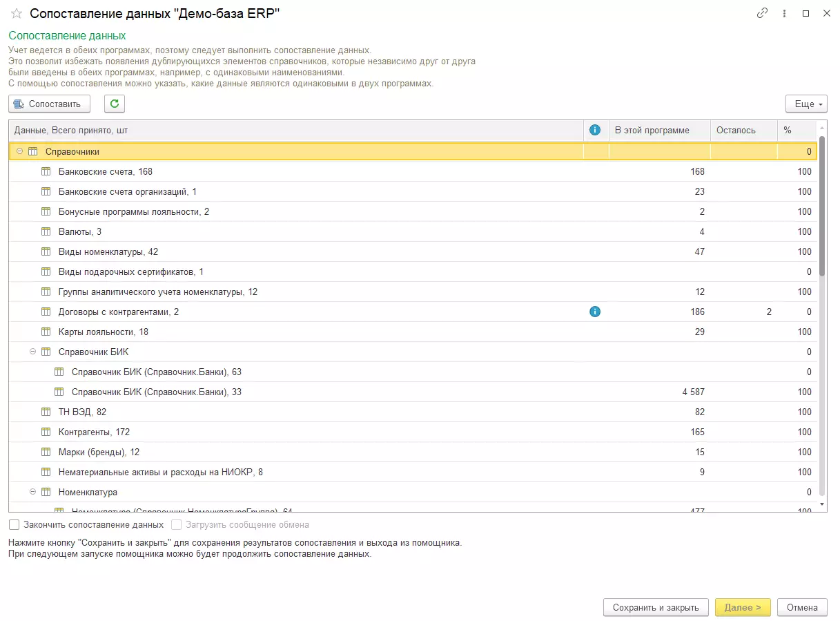Click table icon of Виды подарочных сертификатов
The width and height of the screenshot is (840, 621).
(46, 271)
